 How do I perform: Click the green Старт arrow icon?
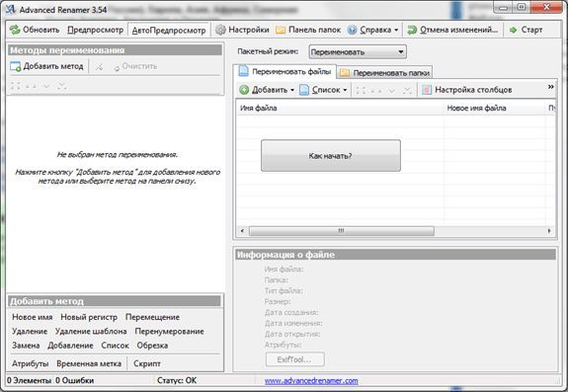click(513, 30)
